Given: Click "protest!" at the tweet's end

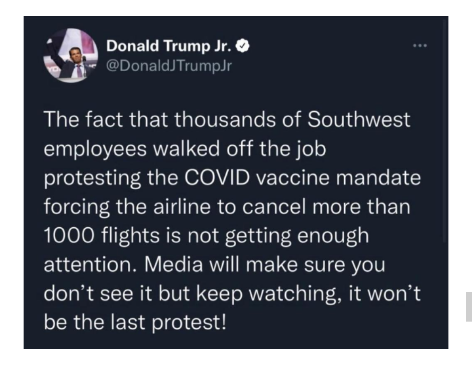Looking at the screenshot, I should click(x=189, y=323).
